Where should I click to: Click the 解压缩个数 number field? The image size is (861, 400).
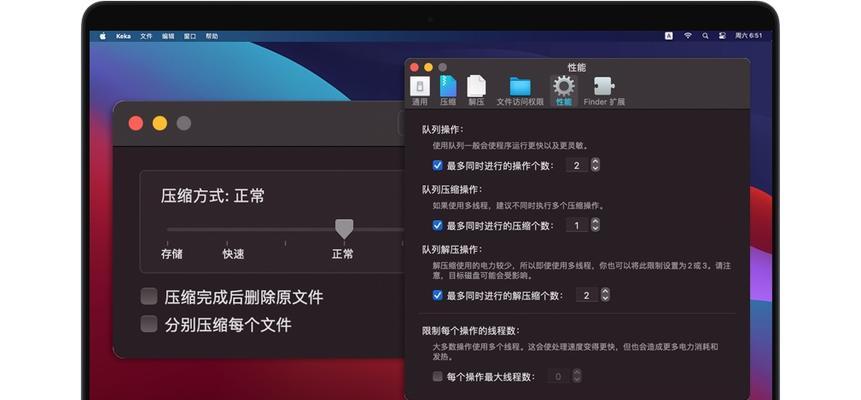[587, 295]
